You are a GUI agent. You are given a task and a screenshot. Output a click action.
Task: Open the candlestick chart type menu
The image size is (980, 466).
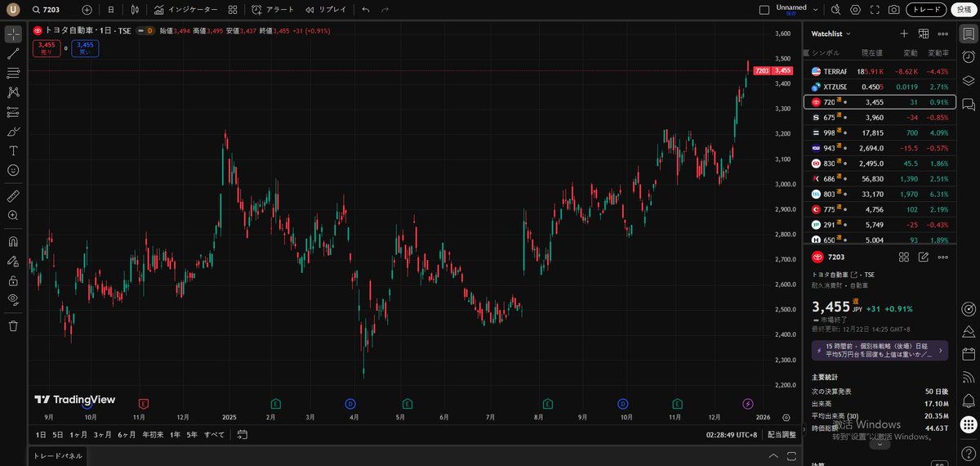point(136,10)
